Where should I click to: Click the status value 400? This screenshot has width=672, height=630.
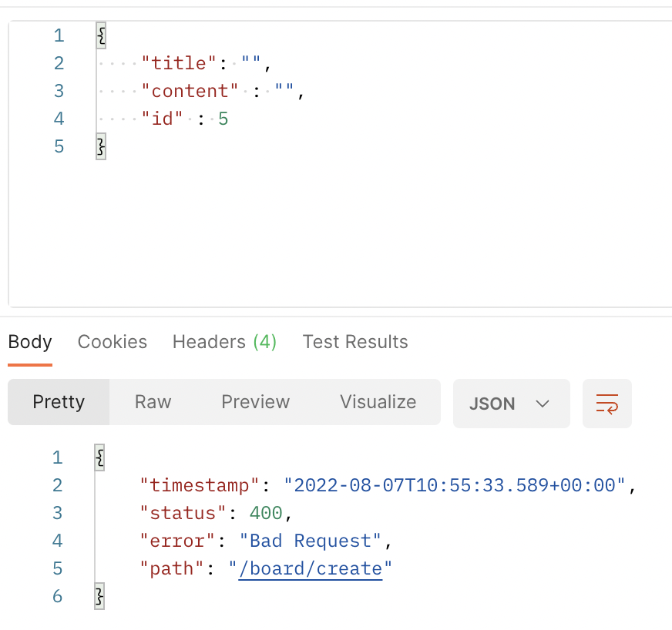coord(266,513)
